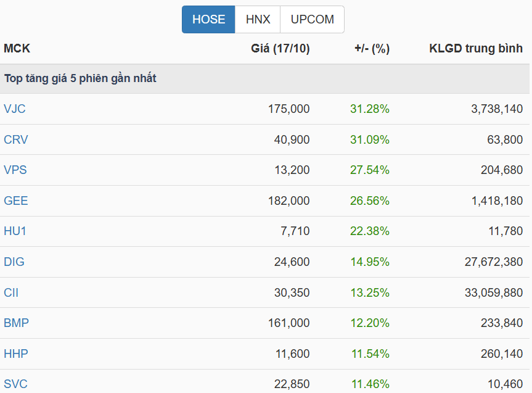This screenshot has width=532, height=393.
Task: Select the BMP stock link
Action: tap(17, 323)
